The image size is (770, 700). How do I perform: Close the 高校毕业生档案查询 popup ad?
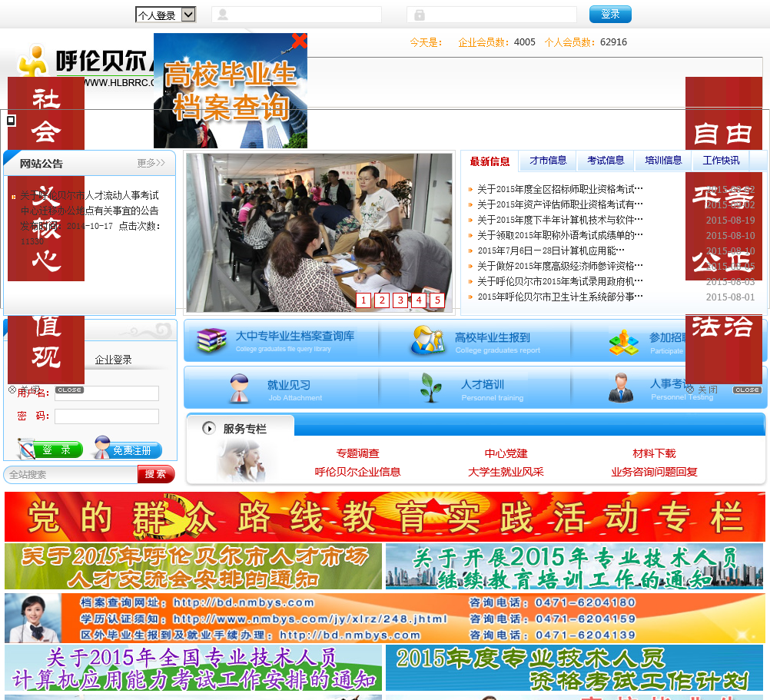pyautogui.click(x=299, y=41)
